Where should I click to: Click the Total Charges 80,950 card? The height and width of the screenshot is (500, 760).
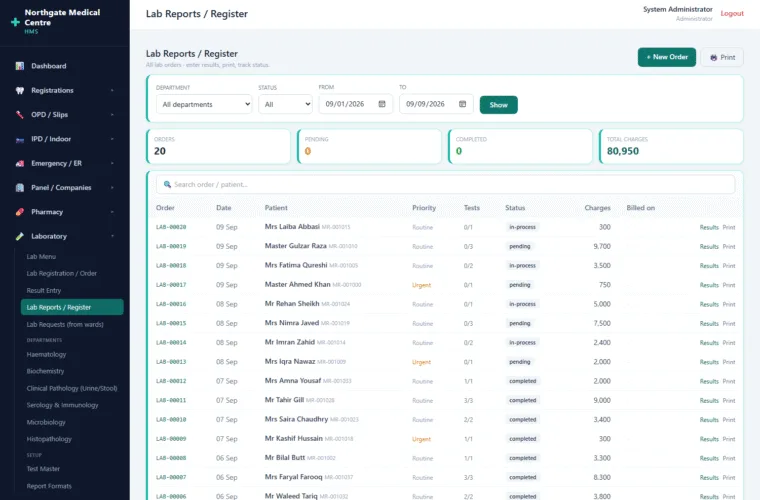pos(671,146)
